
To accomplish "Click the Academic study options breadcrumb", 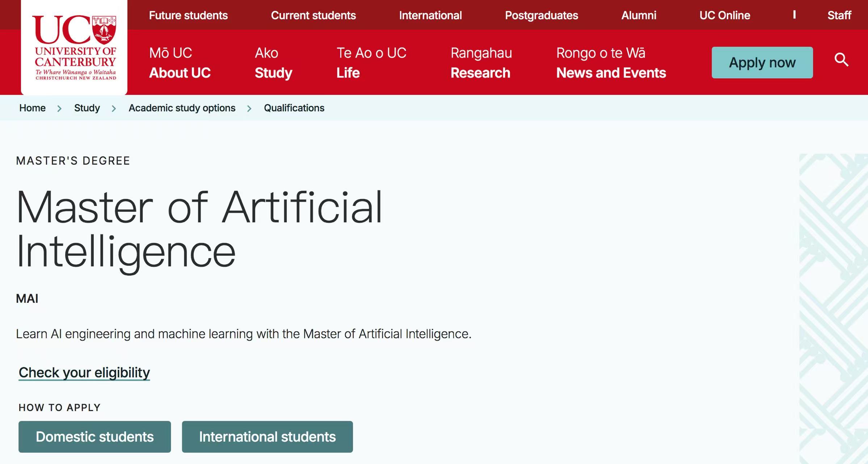I will (x=182, y=108).
